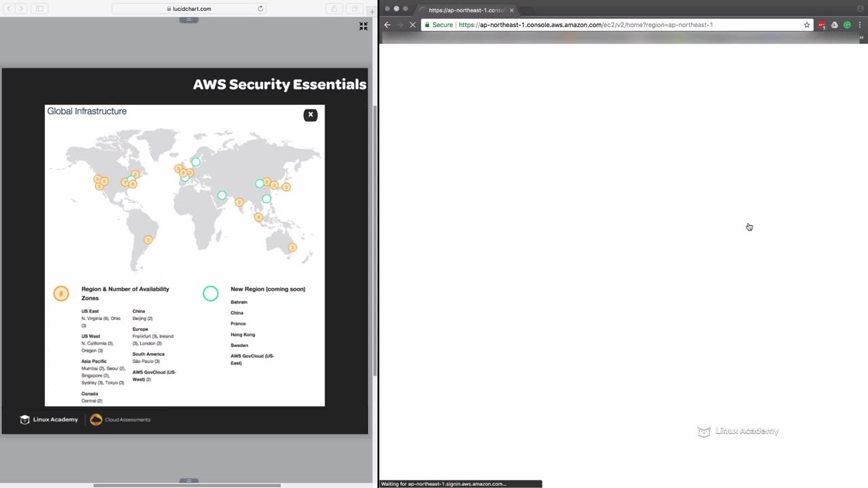
Task: Open the Google Drive extension in Chrome
Action: click(834, 25)
